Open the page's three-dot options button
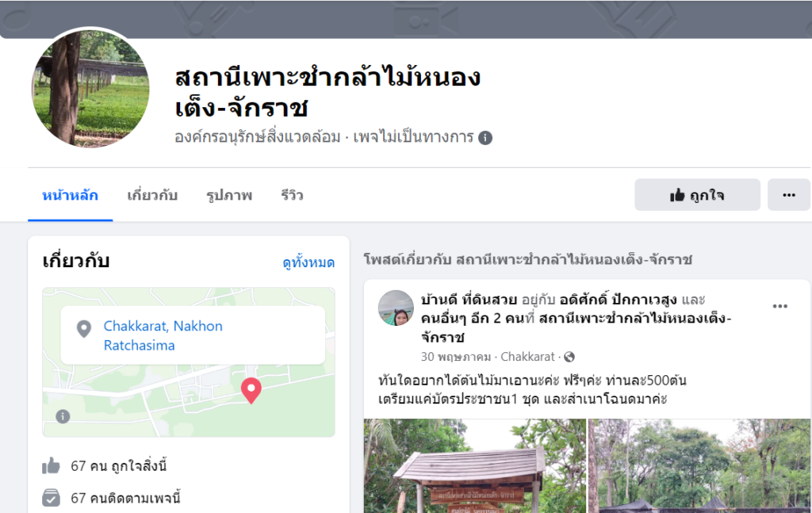The height and width of the screenshot is (513, 812). 789,194
